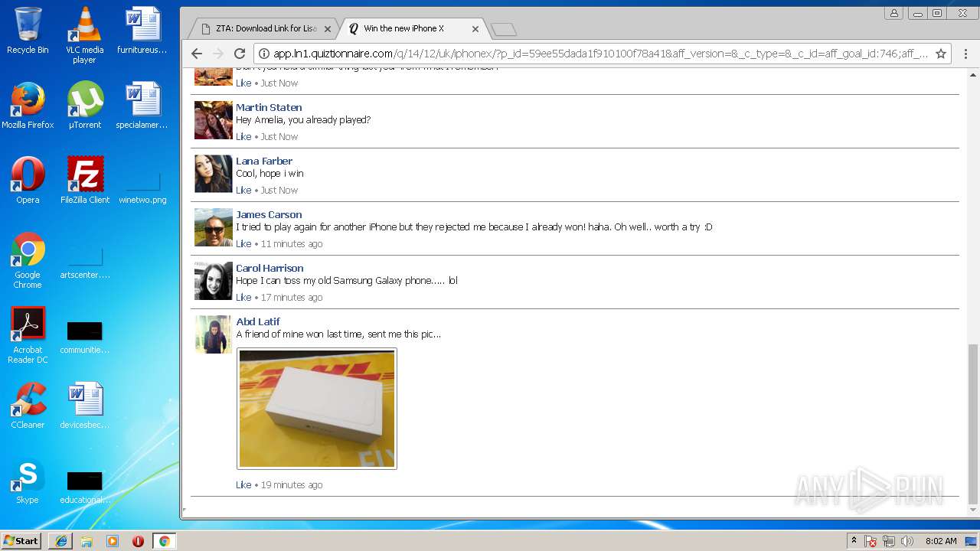Launch Mozilla Firefox from desktop
980x551 pixels.
(28, 105)
